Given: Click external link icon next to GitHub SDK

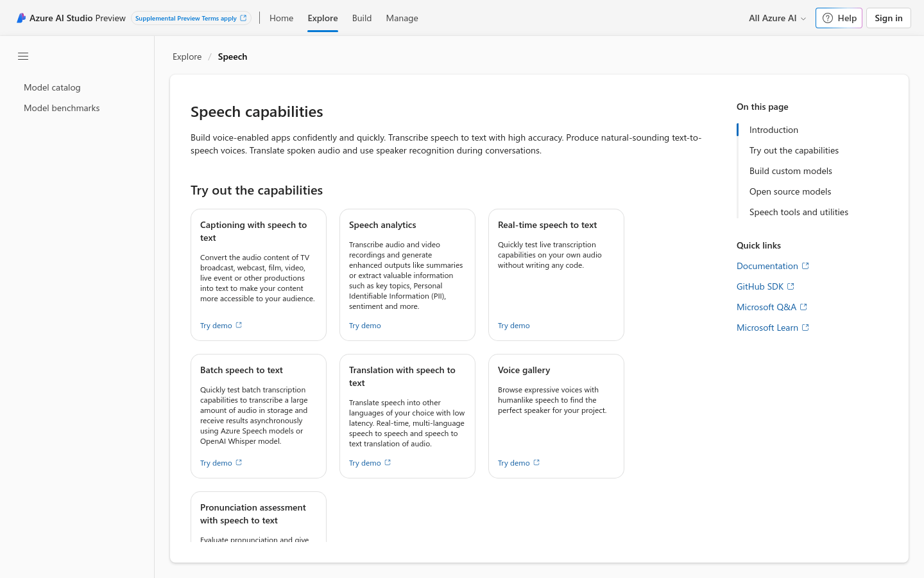Looking at the screenshot, I should pos(791,286).
